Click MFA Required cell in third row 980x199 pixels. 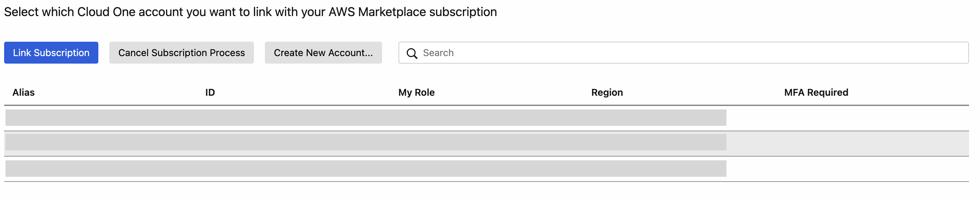point(837,169)
